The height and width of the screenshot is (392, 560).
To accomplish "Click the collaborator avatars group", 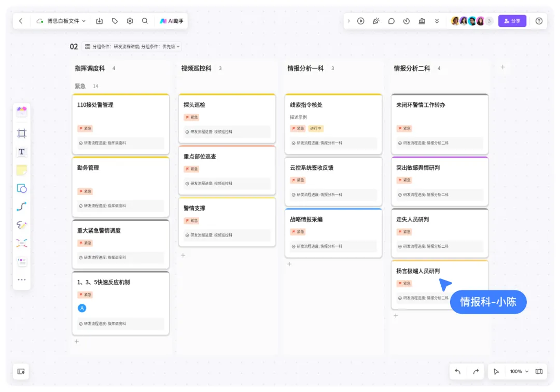I will pos(471,21).
